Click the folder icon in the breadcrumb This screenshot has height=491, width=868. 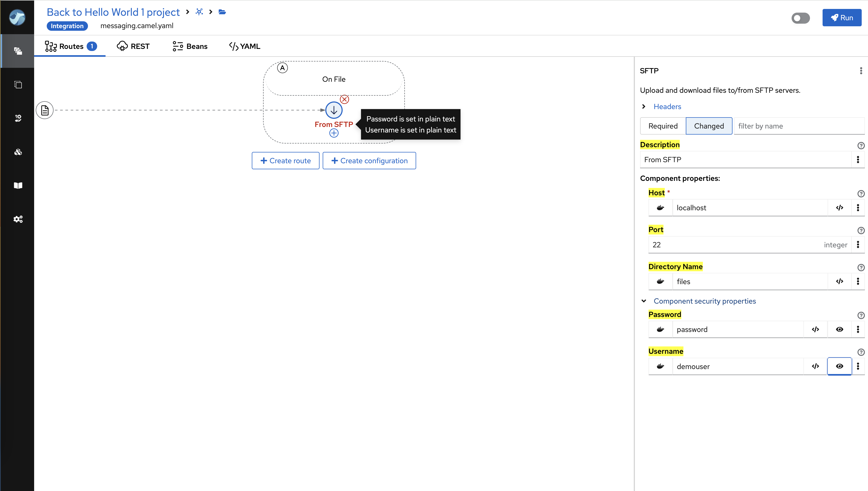[x=222, y=12]
